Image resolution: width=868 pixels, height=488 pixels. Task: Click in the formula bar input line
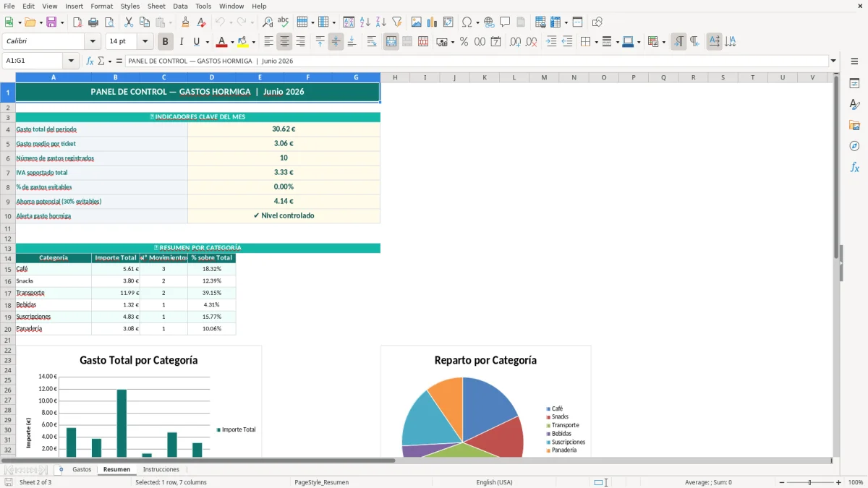[476, 61]
